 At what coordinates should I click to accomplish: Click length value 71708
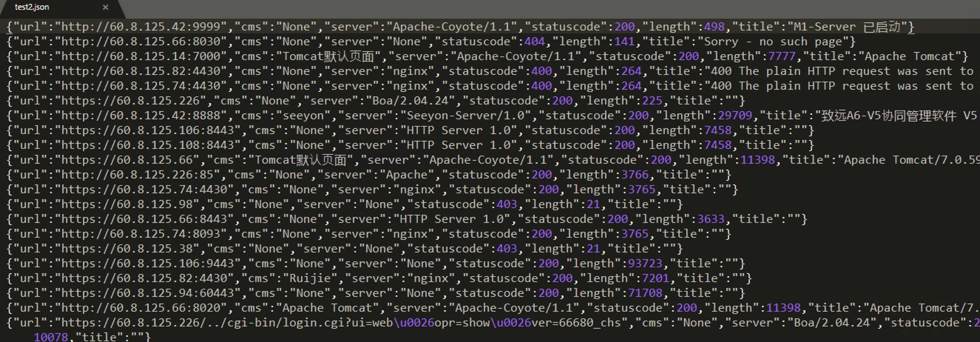tap(645, 294)
